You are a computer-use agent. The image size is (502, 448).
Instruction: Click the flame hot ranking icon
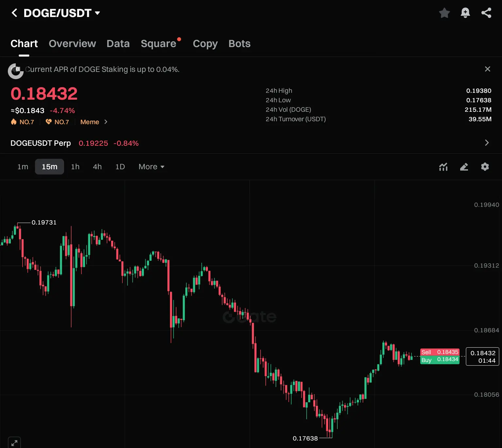click(x=14, y=122)
